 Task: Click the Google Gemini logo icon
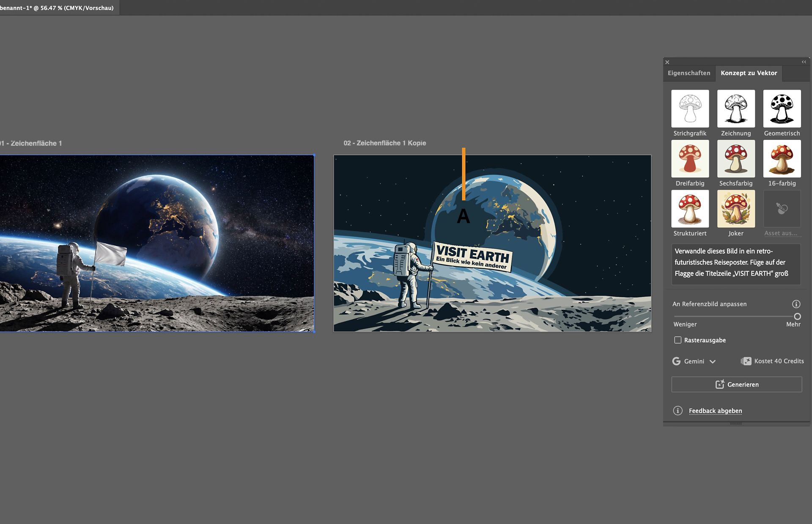click(676, 361)
